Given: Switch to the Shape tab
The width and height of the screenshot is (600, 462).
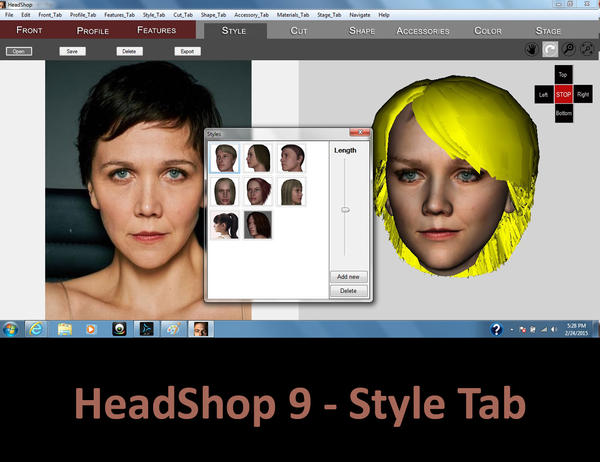Looking at the screenshot, I should pyautogui.click(x=362, y=31).
